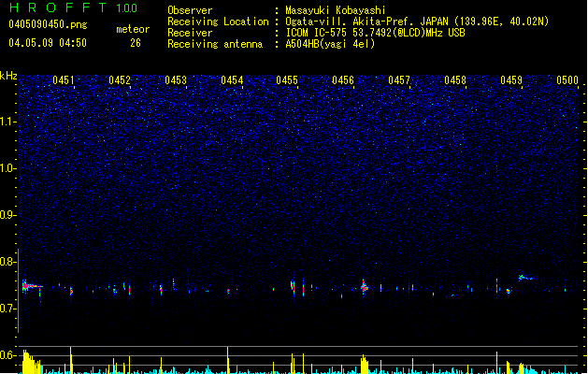Click the 0459 time marker
588x374 pixels.
click(511, 80)
